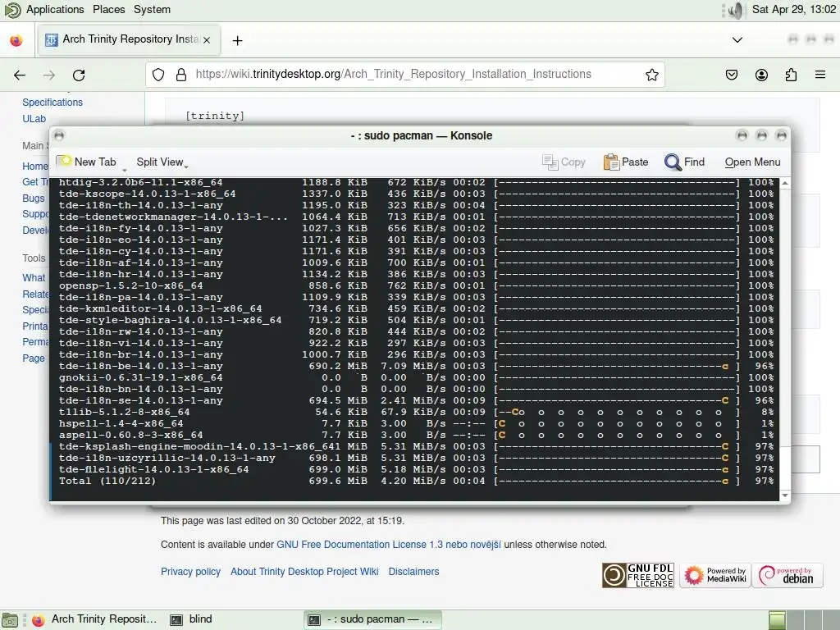
Task: Click the gnokii-0.6.31-19.1-x86_64 line
Action: [x=416, y=377]
